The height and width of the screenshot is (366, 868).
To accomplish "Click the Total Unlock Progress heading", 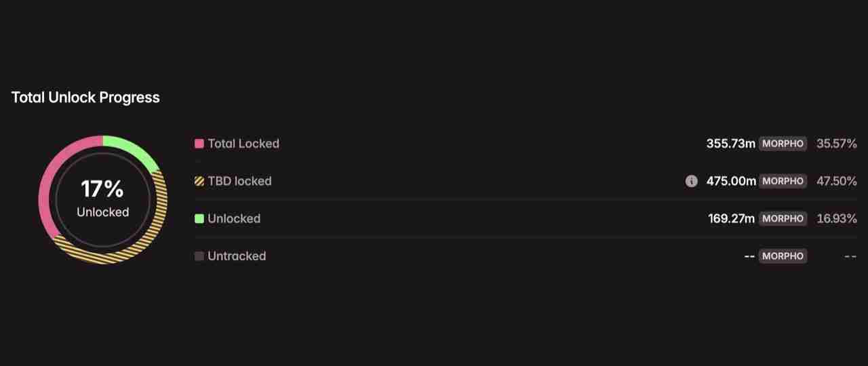I will (x=85, y=98).
